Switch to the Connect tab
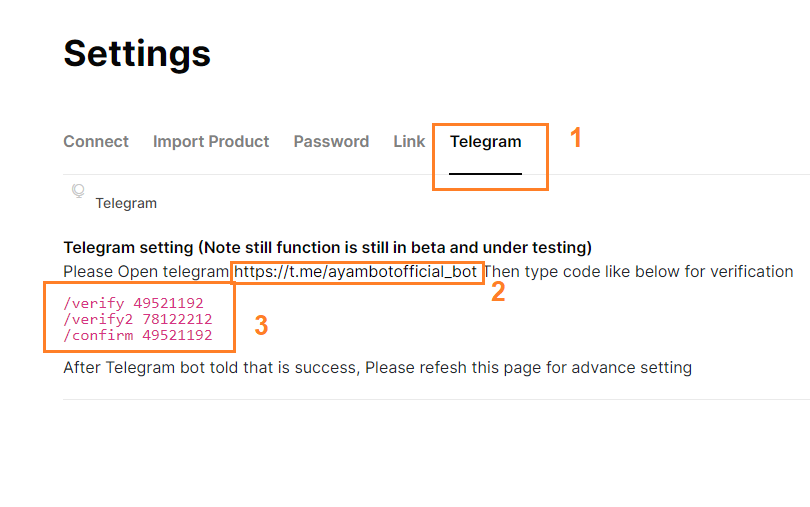 click(96, 142)
